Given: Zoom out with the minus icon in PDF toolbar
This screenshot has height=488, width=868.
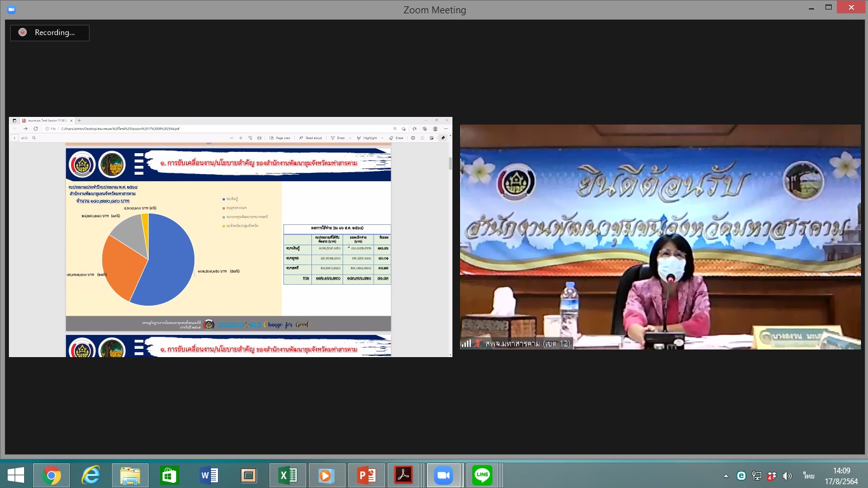Looking at the screenshot, I should pyautogui.click(x=231, y=138).
